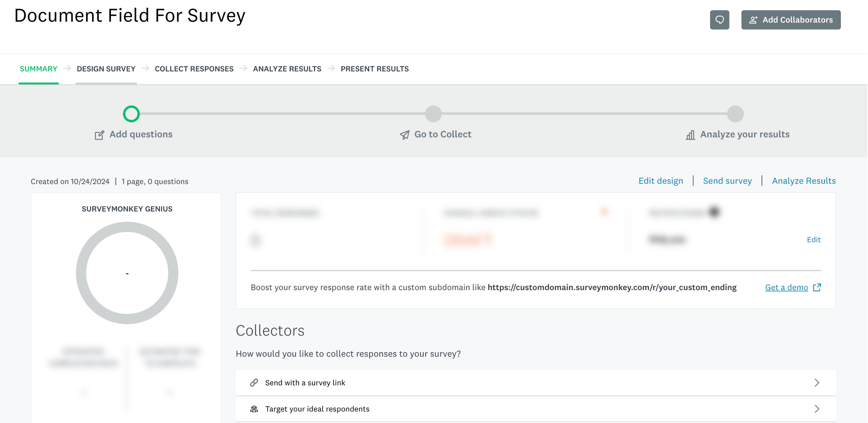Image resolution: width=868 pixels, height=423 pixels.
Task: Click the external link icon next to Get a demo
Action: click(817, 287)
